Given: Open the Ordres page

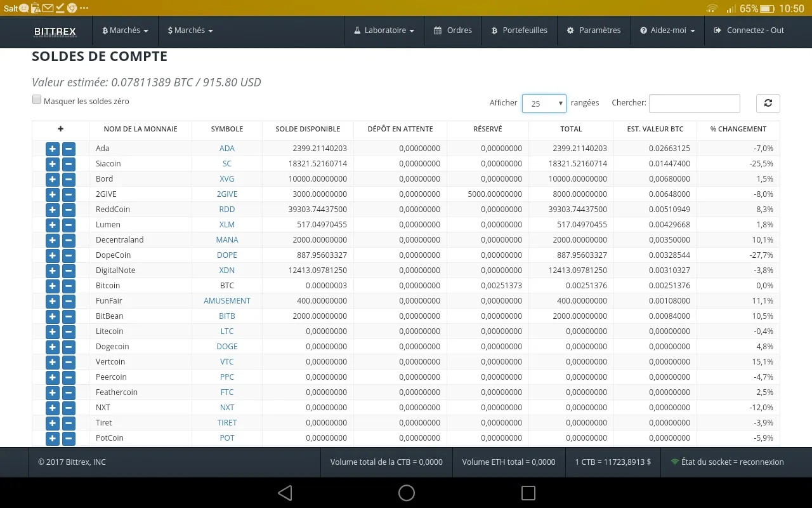Looking at the screenshot, I should click(453, 30).
